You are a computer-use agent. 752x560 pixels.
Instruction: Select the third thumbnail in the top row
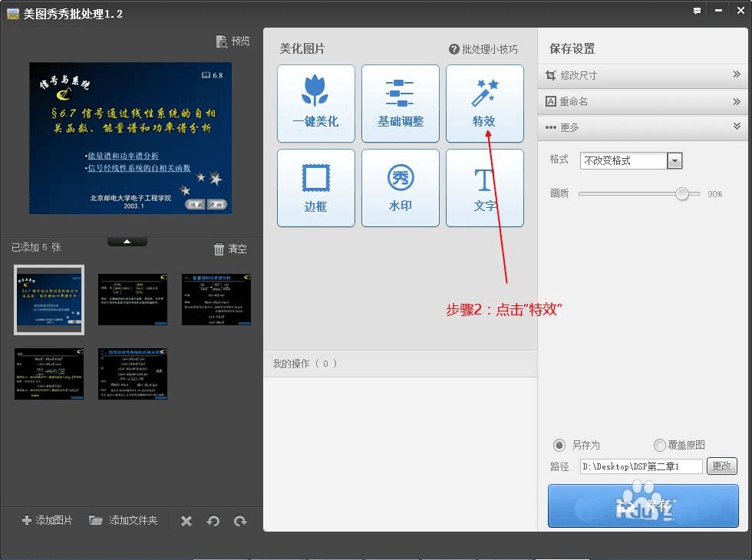[x=216, y=300]
